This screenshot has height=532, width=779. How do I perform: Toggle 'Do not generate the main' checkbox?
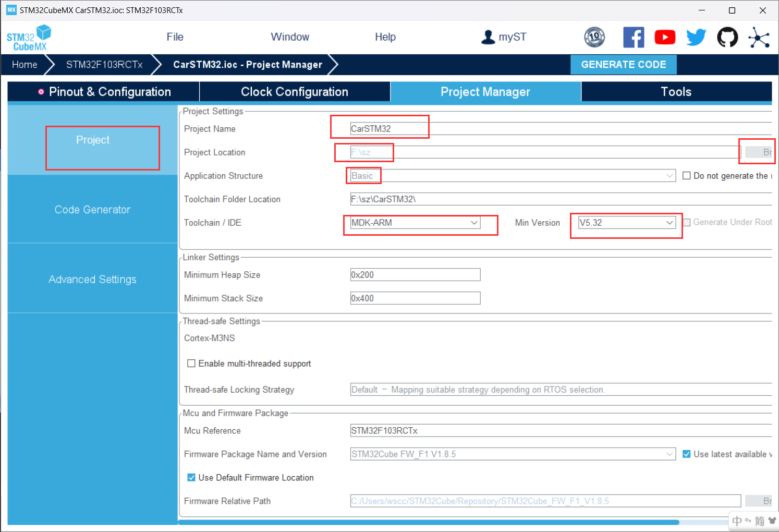pyautogui.click(x=687, y=176)
